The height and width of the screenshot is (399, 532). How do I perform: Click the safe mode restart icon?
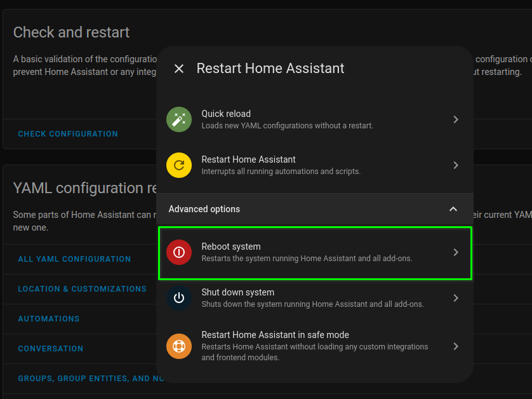coord(178,346)
